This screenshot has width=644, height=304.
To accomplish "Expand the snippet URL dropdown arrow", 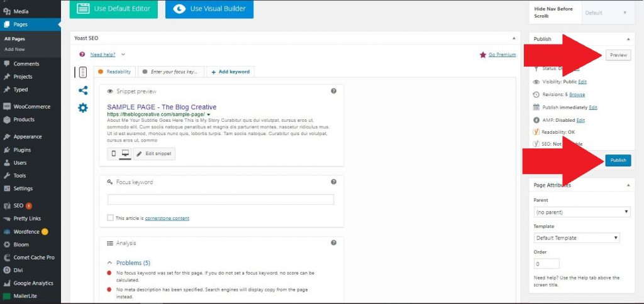I will (209, 114).
